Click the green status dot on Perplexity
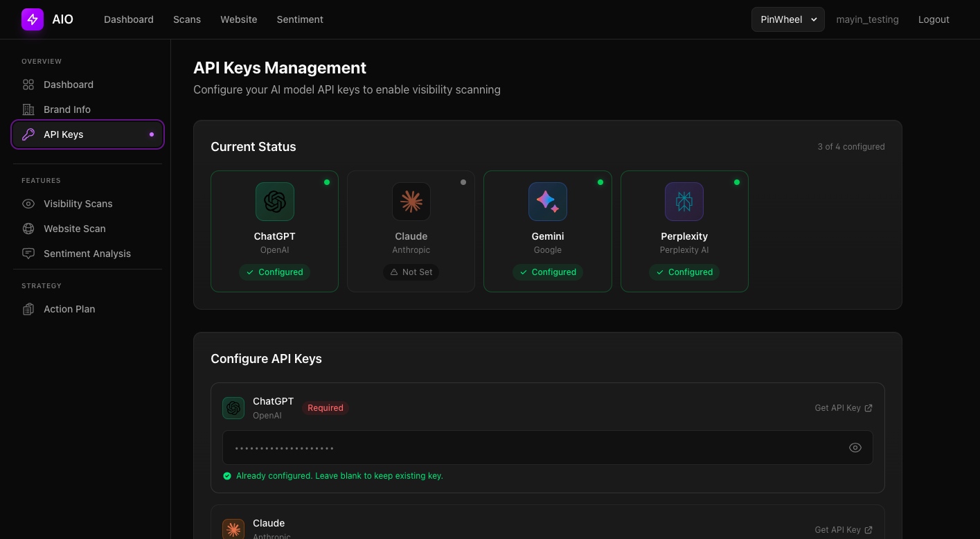Screen dimensions: 980x539 pos(737,182)
